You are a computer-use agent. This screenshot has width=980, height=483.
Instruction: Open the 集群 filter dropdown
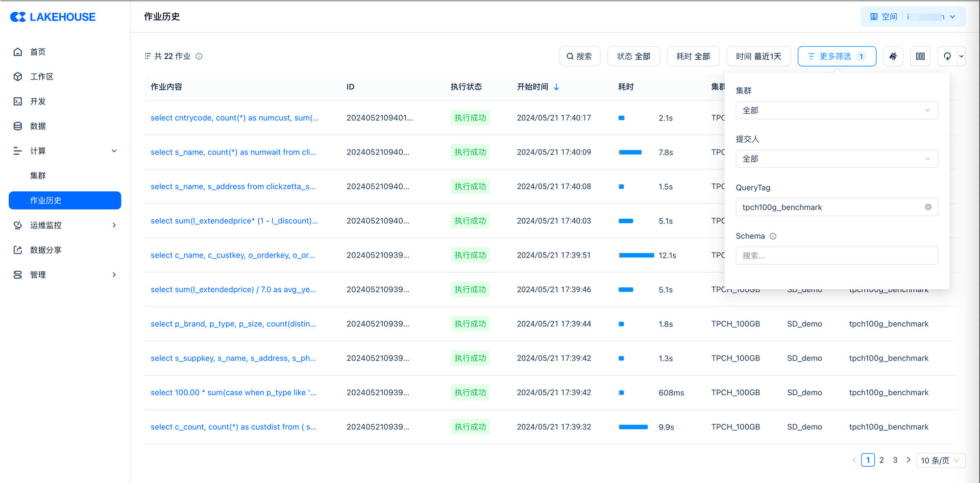(836, 110)
